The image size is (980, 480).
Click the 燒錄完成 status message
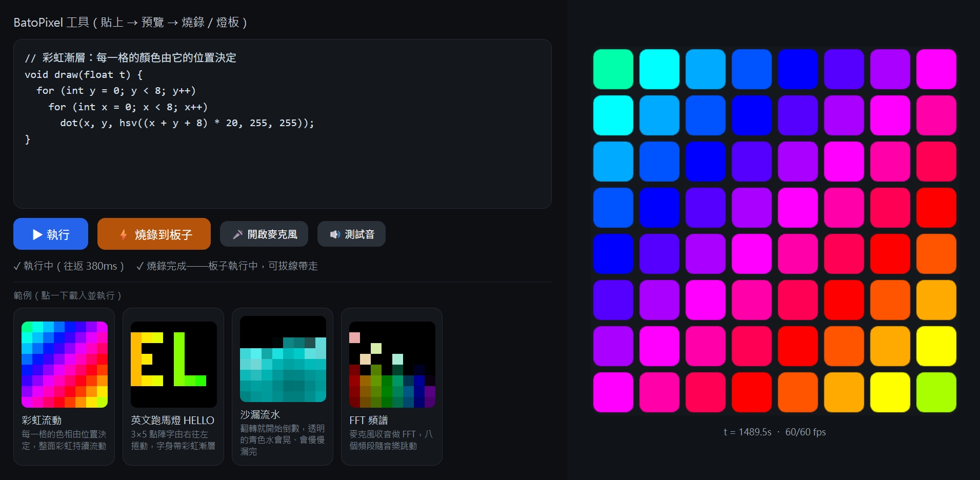[227, 266]
